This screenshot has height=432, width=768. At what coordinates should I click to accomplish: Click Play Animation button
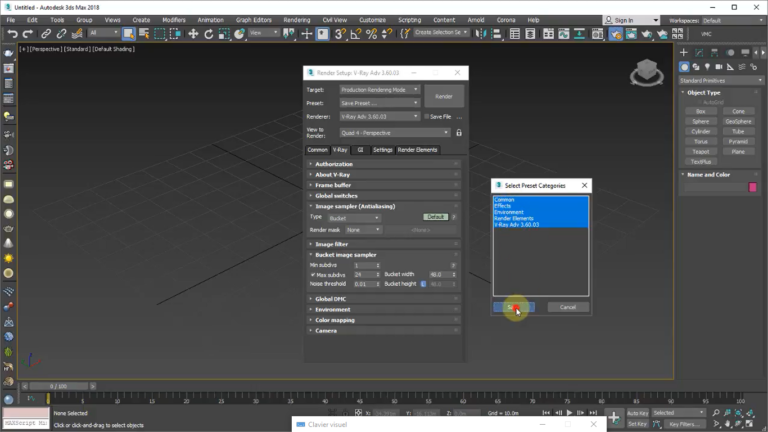click(x=569, y=413)
